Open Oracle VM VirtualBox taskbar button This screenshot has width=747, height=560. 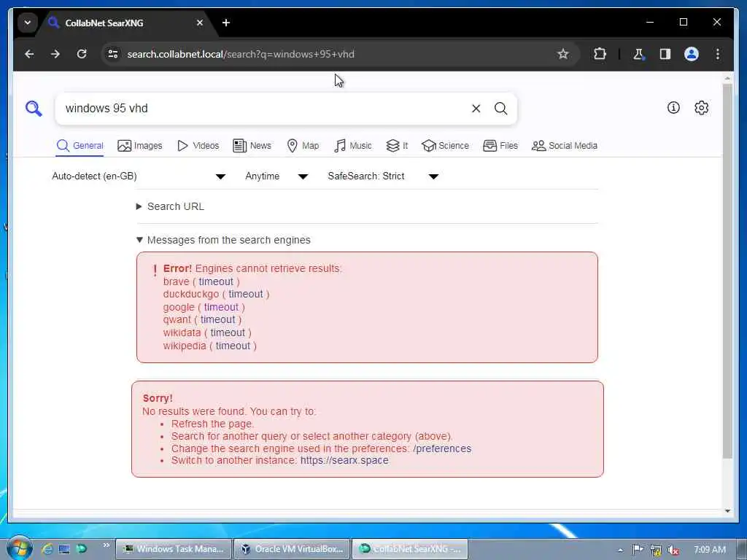(292, 549)
